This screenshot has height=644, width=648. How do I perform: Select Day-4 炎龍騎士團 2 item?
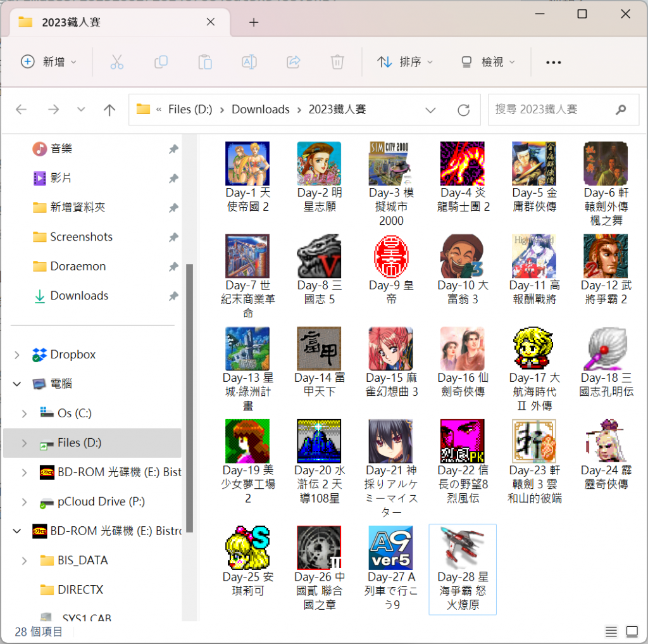click(x=463, y=177)
